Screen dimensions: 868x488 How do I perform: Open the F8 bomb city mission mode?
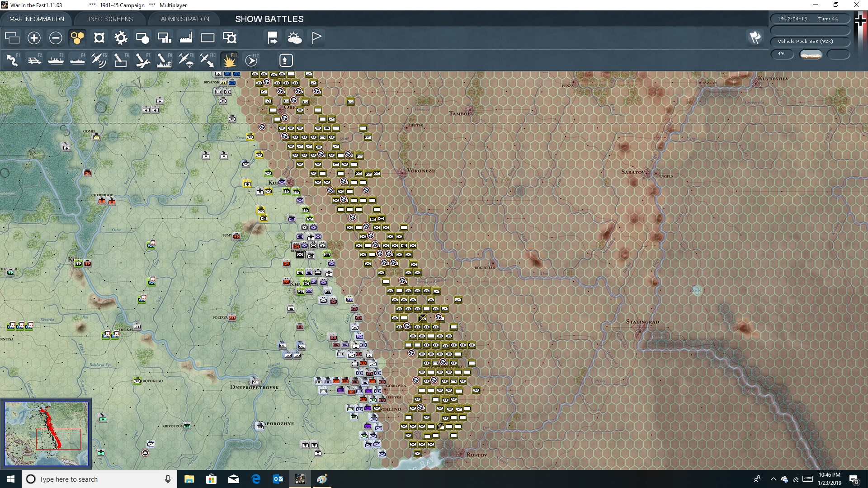[164, 60]
